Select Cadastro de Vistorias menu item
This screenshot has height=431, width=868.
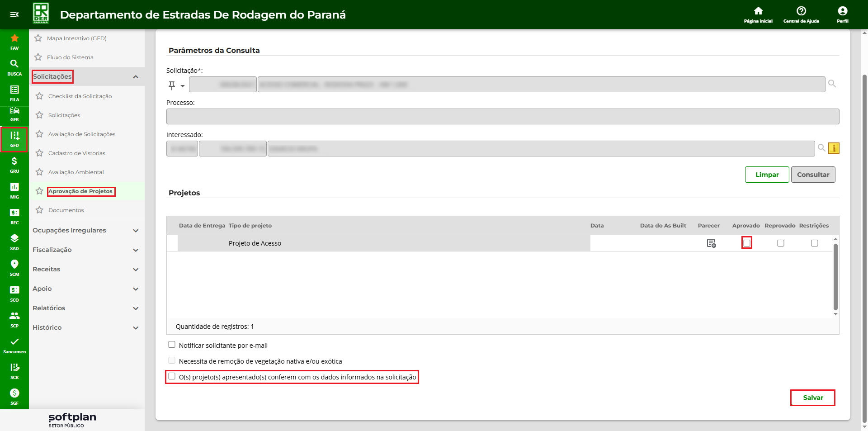click(77, 153)
